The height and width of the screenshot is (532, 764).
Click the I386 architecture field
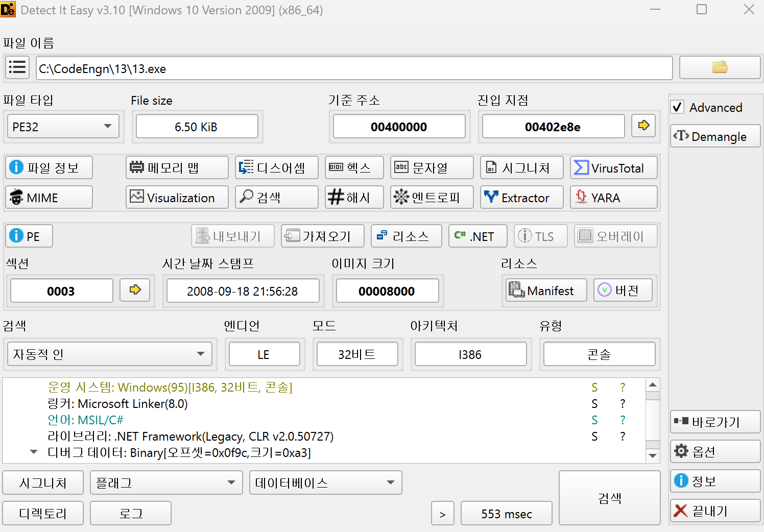tap(470, 354)
